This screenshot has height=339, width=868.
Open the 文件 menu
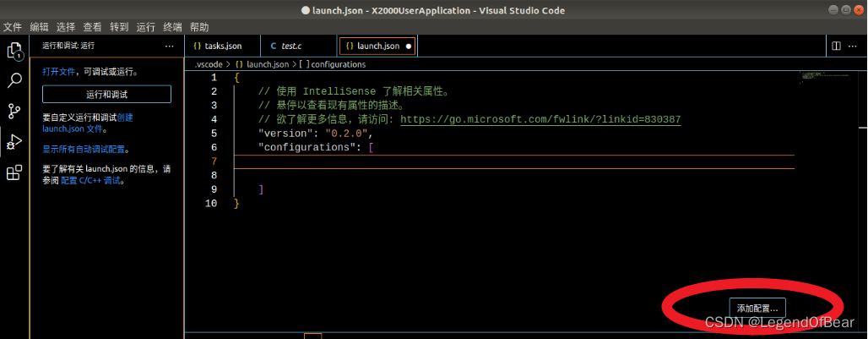click(12, 26)
